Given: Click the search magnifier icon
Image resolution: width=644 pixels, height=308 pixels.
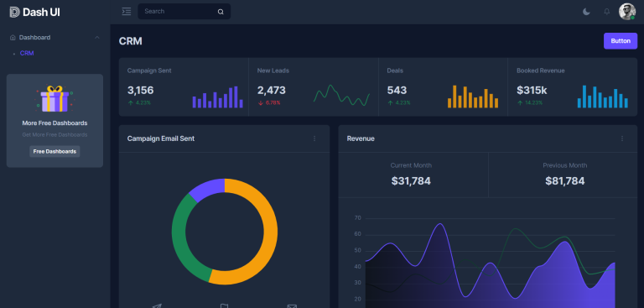Looking at the screenshot, I should pyautogui.click(x=221, y=12).
